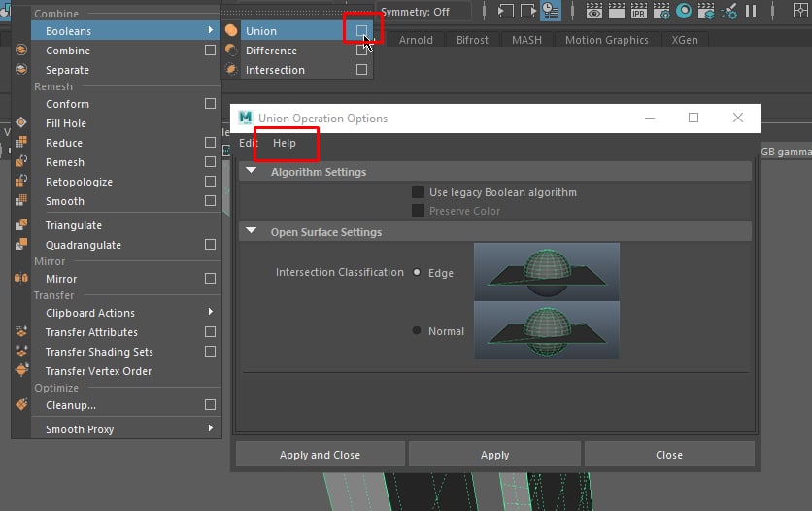Click the Close button in options dialog
The width and height of the screenshot is (812, 511).
tap(669, 455)
